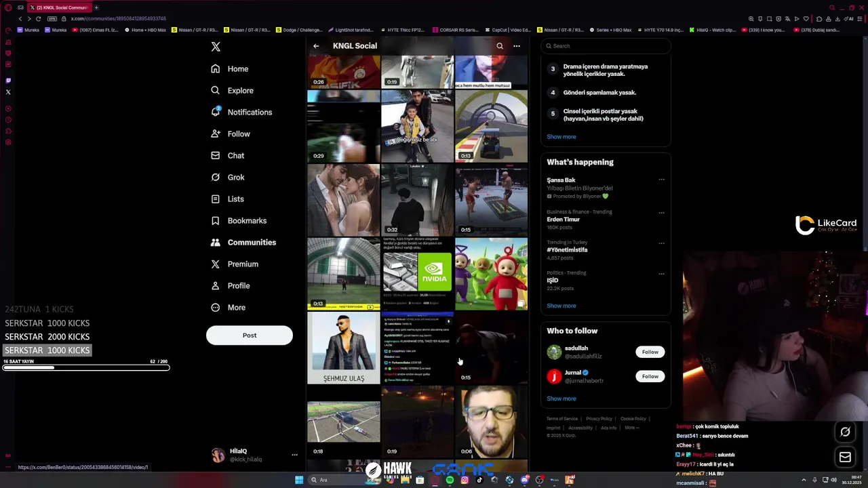Screen dimensions: 868x488
Task: Open the Home • HBO Max bookmark
Action: tap(145, 30)
